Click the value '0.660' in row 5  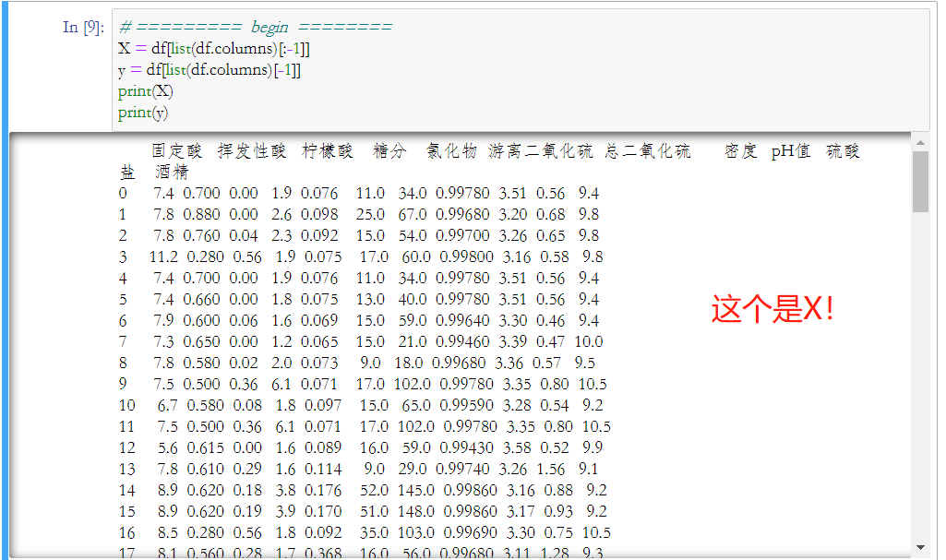(x=201, y=300)
